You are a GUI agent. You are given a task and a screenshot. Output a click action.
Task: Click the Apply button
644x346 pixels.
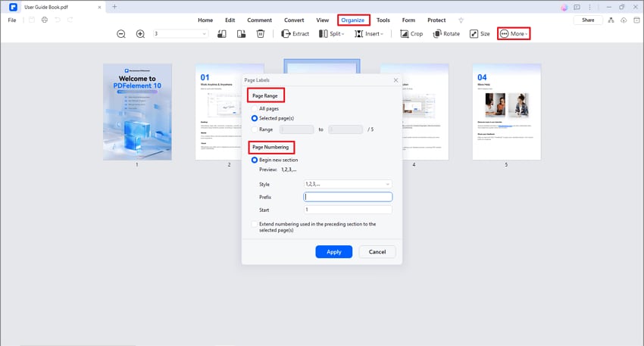[334, 252]
